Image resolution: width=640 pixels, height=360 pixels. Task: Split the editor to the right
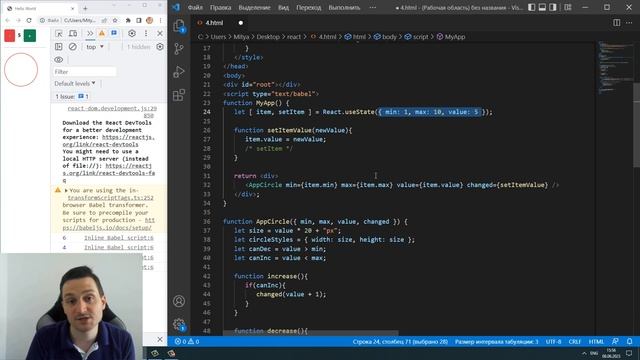617,23
